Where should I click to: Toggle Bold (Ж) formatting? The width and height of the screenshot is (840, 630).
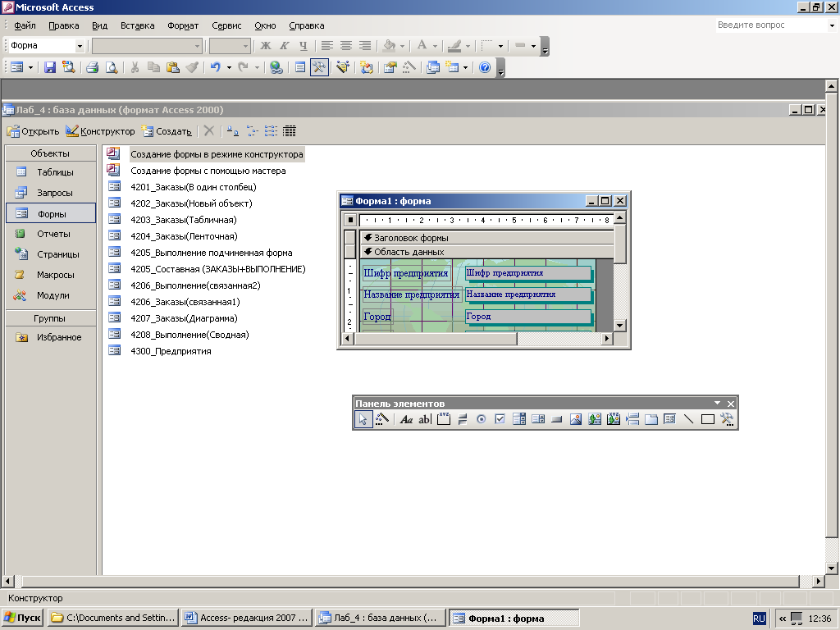(x=266, y=46)
